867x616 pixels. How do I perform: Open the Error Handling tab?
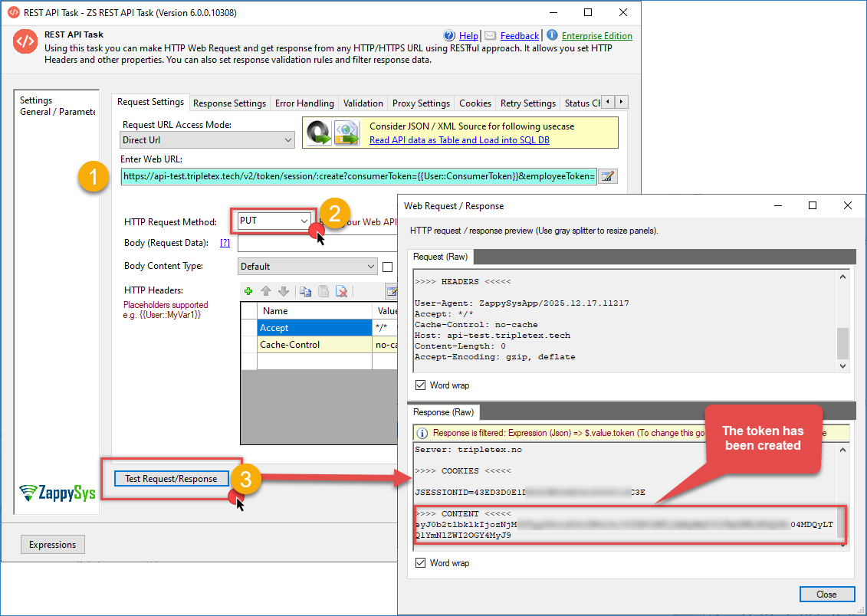(304, 103)
